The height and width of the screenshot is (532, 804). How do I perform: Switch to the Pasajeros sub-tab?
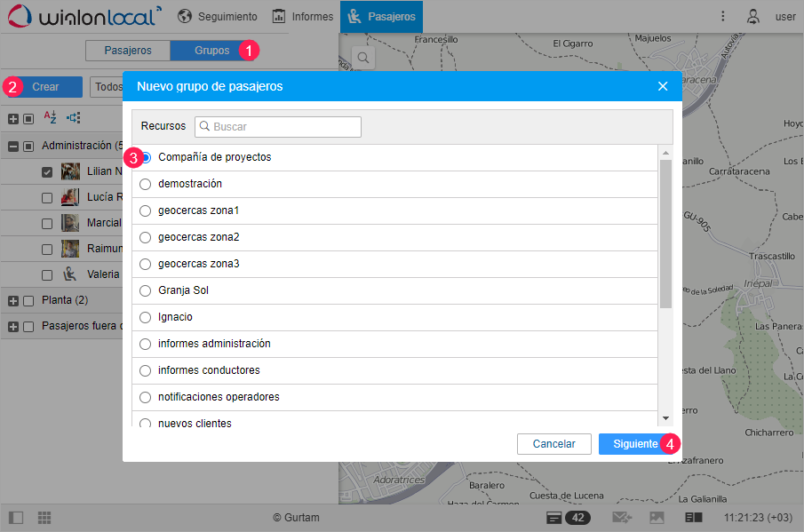tap(128, 51)
